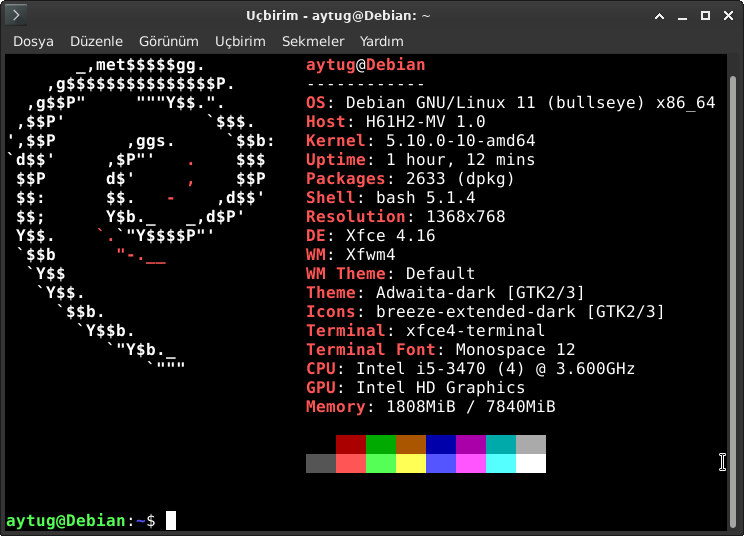Minimize the terminal window
This screenshot has width=744, height=536.
682,16
